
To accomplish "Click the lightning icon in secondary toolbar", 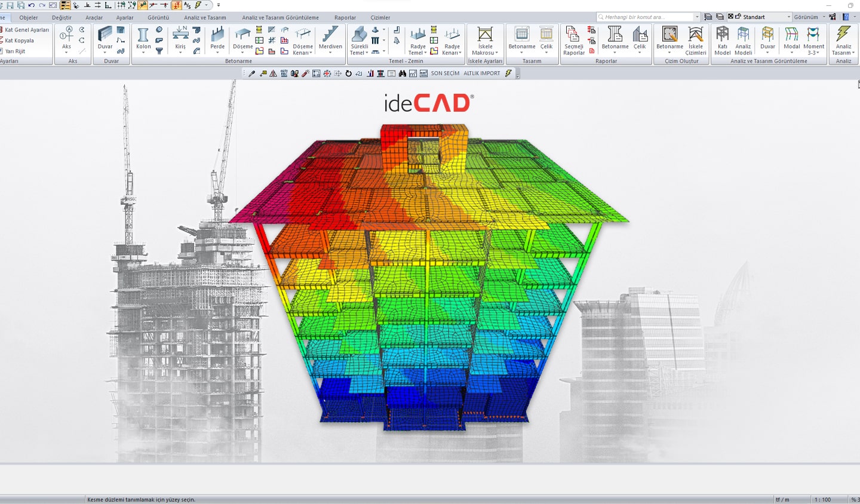I will point(508,73).
